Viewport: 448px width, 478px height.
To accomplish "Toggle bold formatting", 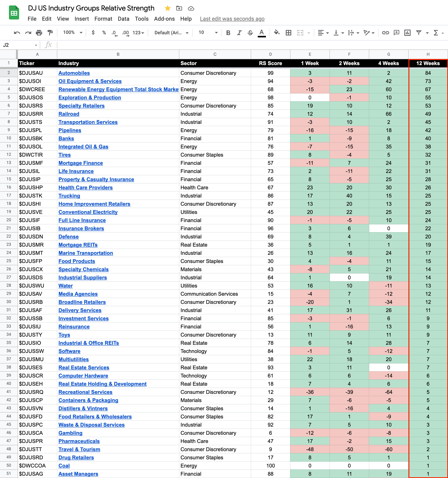I will pos(228,33).
